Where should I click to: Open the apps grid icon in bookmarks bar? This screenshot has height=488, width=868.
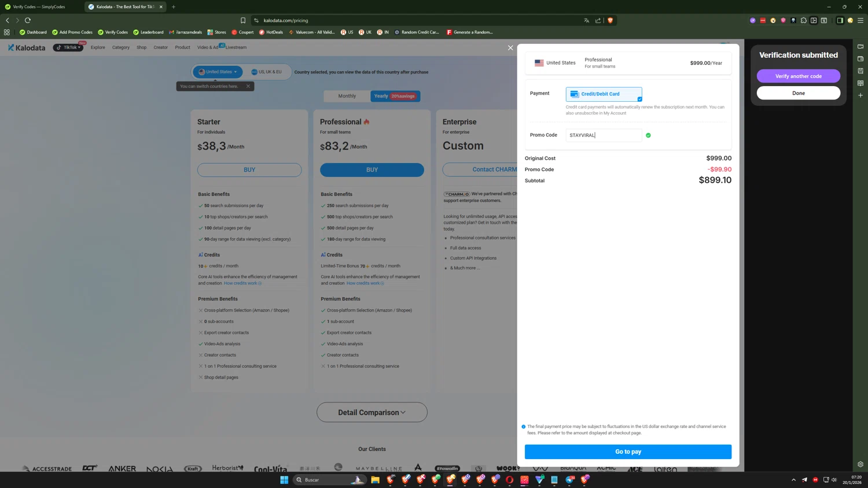pyautogui.click(x=7, y=32)
